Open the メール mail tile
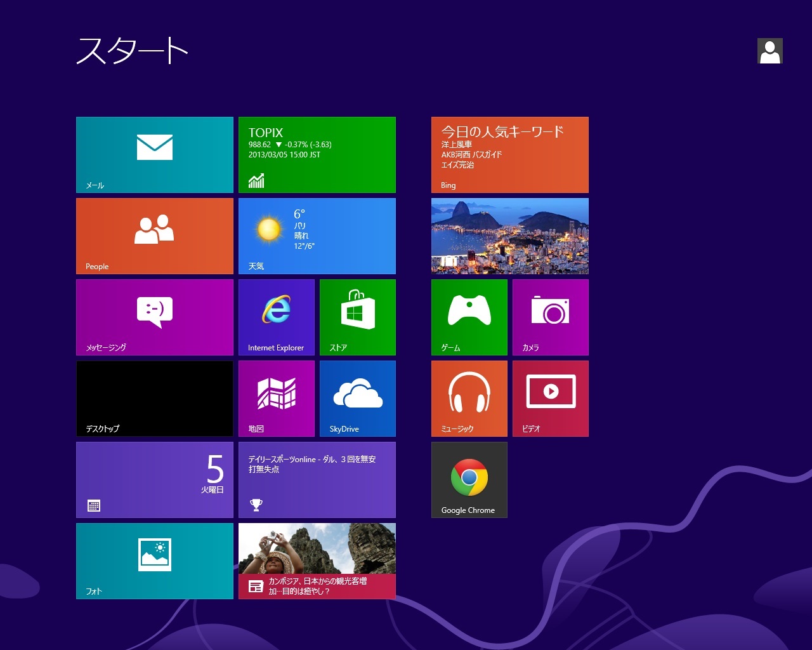 pyautogui.click(x=155, y=155)
